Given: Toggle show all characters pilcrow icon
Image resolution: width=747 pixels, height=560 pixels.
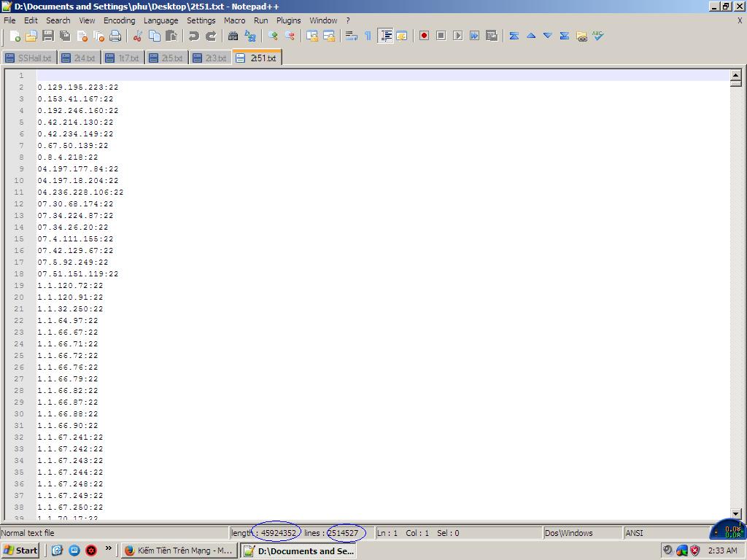Looking at the screenshot, I should point(368,36).
